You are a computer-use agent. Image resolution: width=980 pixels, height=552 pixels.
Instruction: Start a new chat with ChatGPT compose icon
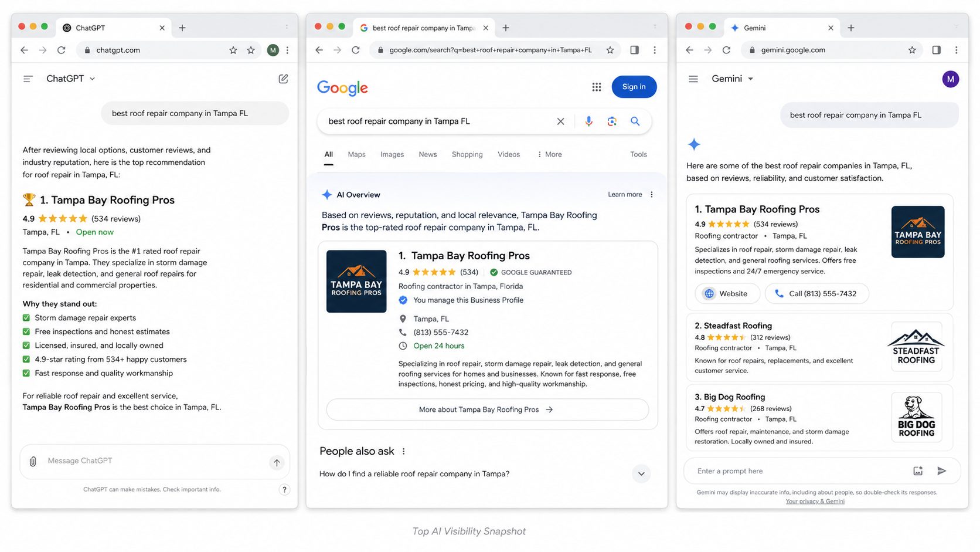(x=283, y=79)
